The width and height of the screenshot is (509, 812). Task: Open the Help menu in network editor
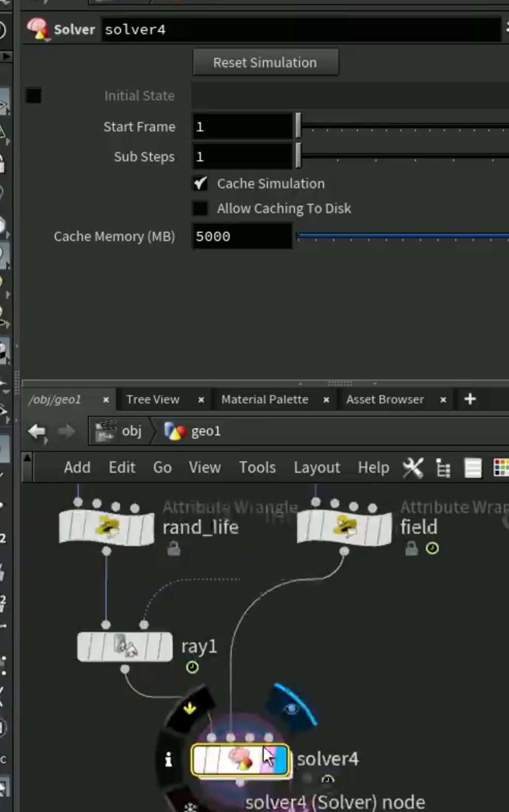(x=373, y=468)
